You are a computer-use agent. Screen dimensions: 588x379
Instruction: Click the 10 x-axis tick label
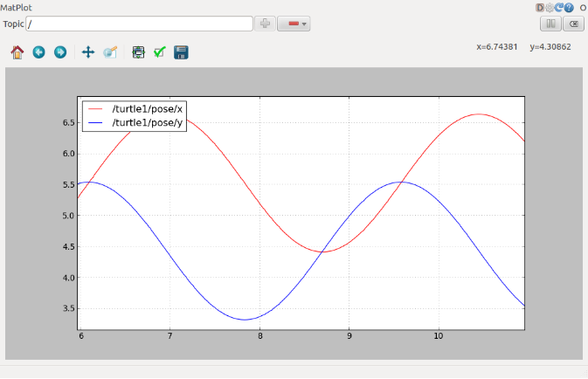439,336
